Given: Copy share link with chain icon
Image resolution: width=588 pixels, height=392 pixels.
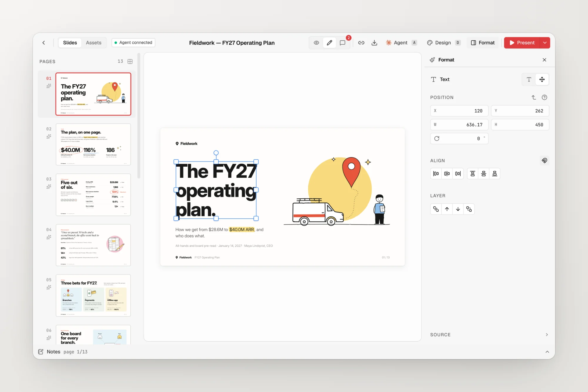Looking at the screenshot, I should [x=361, y=43].
